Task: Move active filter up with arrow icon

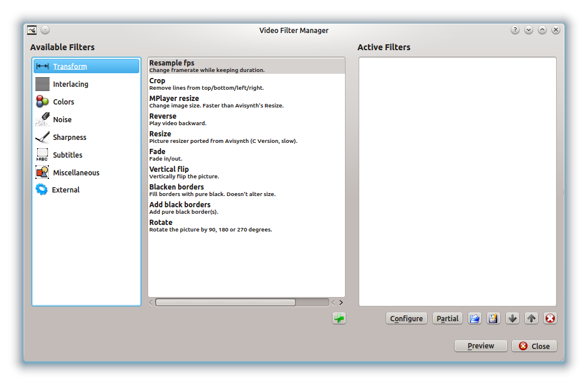Action: [x=531, y=318]
